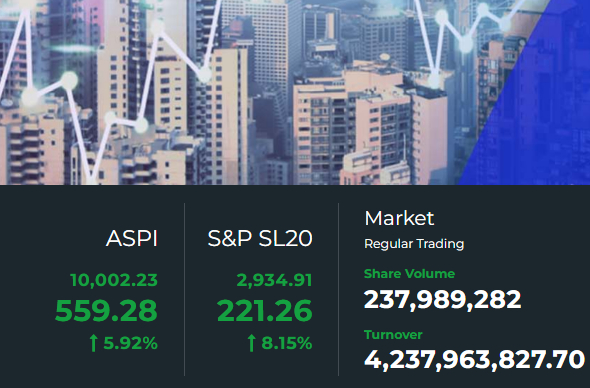Click the share volume figure 237,989,282

(442, 300)
